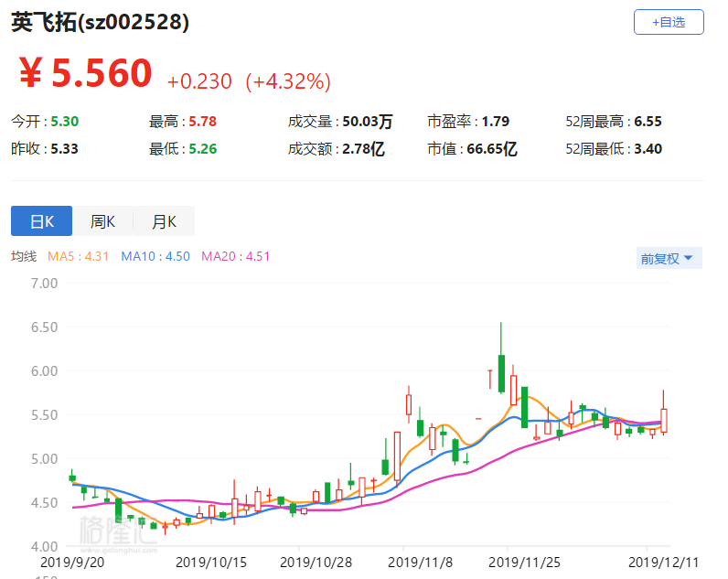This screenshot has height=579, width=728.
Task: Click the 52周最低 value 3.40
Action: pyautogui.click(x=648, y=148)
